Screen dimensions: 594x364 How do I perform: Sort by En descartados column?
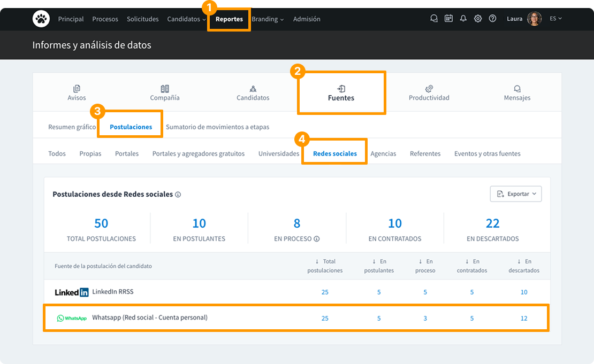[523, 266]
